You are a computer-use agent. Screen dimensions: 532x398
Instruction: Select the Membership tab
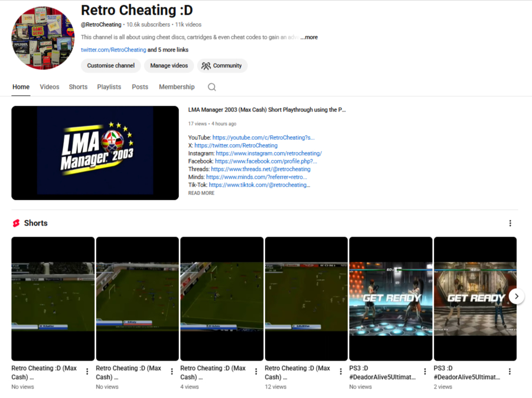(177, 87)
